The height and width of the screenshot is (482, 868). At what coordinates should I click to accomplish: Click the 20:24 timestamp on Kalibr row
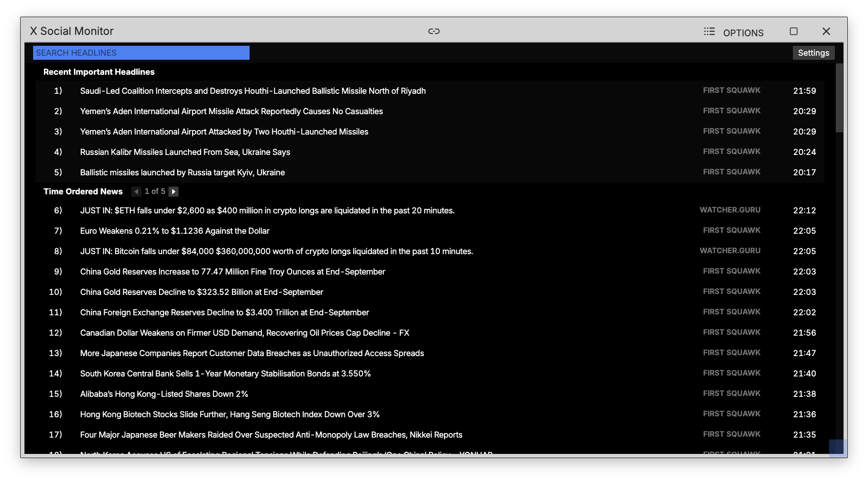[x=805, y=152]
